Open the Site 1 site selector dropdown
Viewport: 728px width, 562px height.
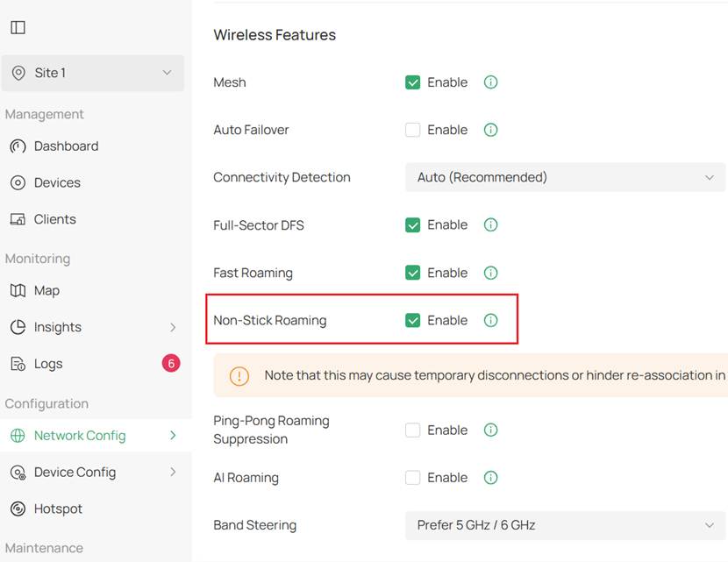point(93,73)
